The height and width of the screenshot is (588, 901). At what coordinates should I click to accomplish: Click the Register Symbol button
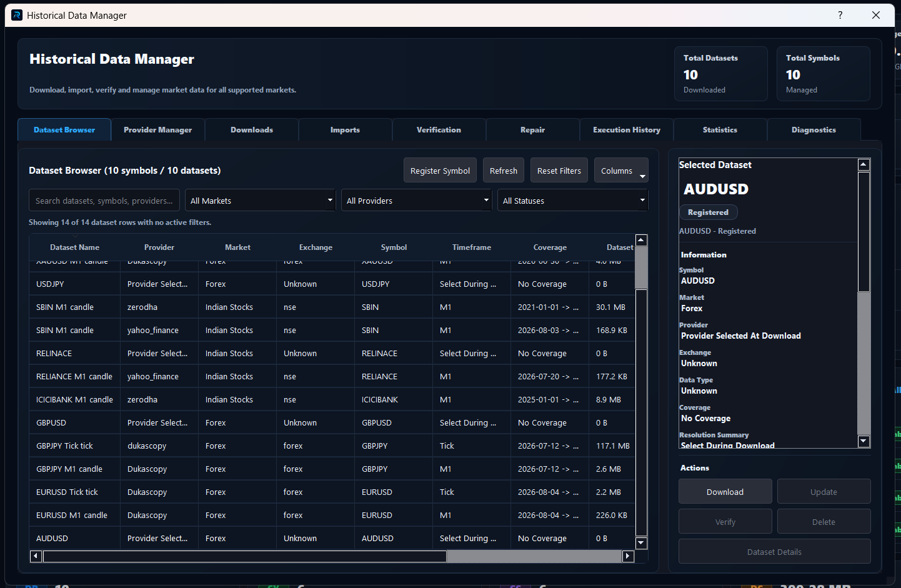441,171
